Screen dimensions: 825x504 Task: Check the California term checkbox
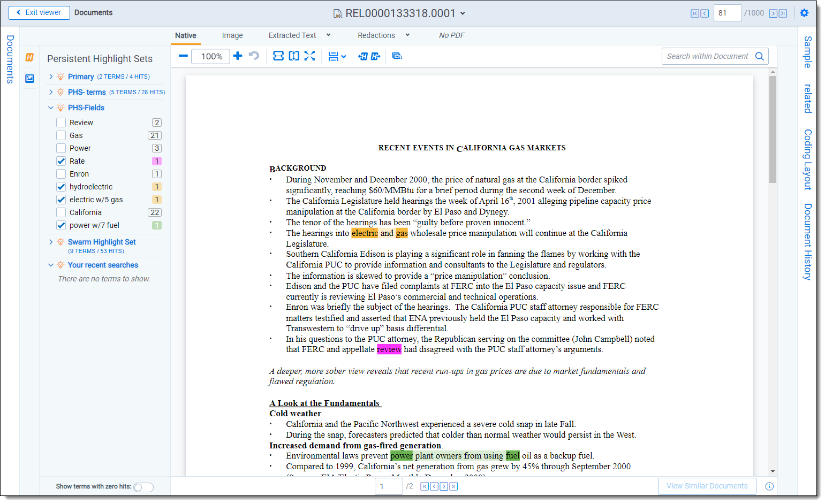[62, 212]
